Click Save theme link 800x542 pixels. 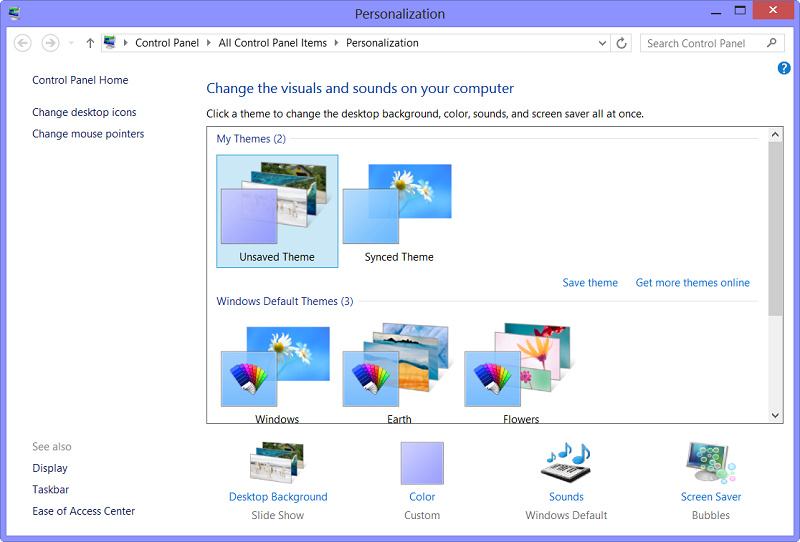click(x=590, y=283)
